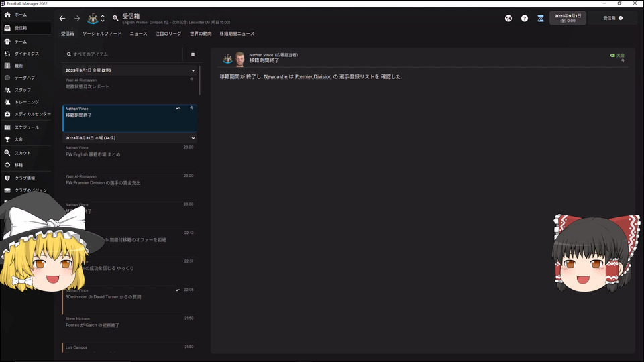Click the reply arrow on 移籍期間終了 item
This screenshot has height=362, width=644.
[178, 109]
